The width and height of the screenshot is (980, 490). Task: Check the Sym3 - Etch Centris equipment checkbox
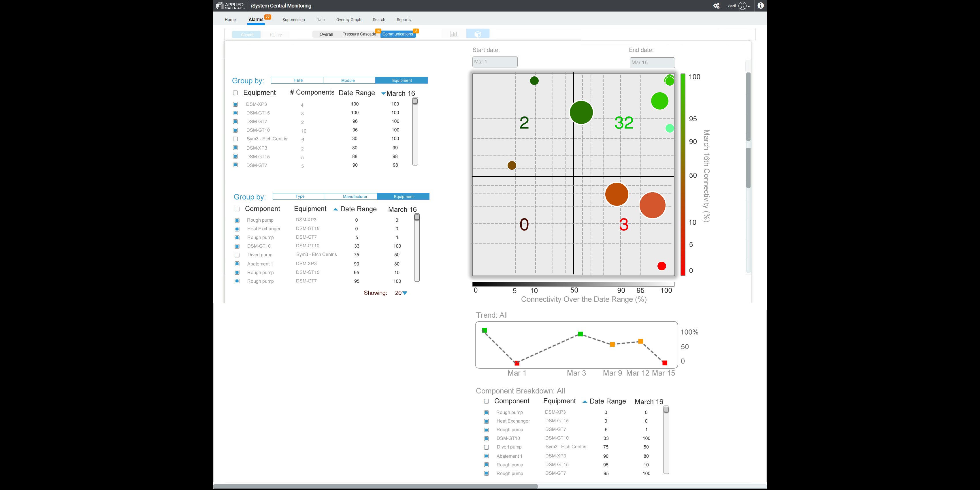(235, 139)
